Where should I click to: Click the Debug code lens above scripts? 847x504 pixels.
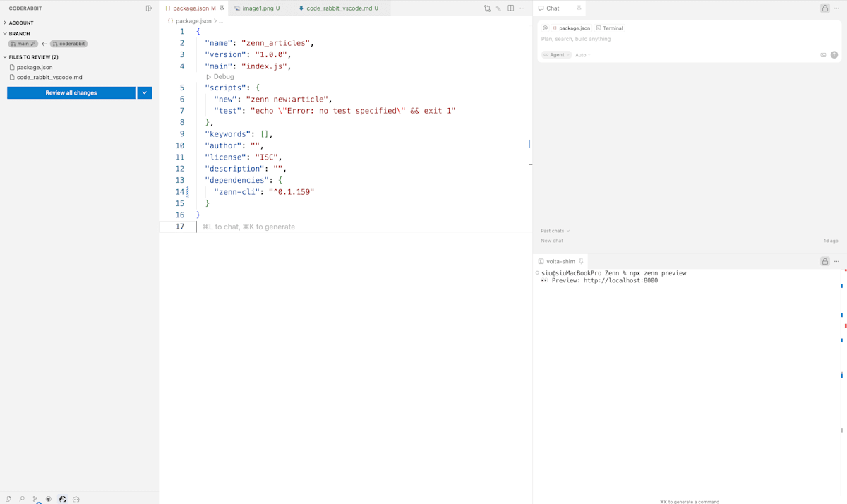click(x=220, y=77)
